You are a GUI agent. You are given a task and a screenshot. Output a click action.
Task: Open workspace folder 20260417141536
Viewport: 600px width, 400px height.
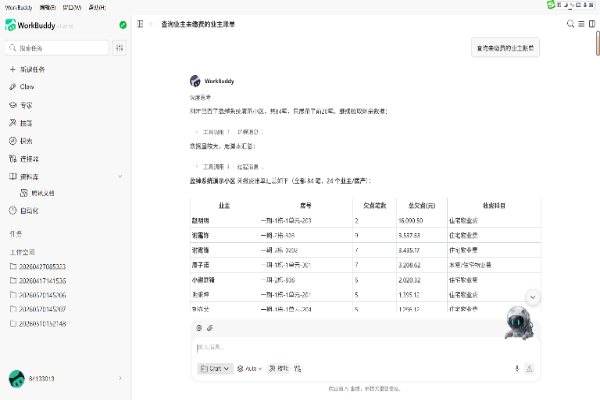pos(38,281)
